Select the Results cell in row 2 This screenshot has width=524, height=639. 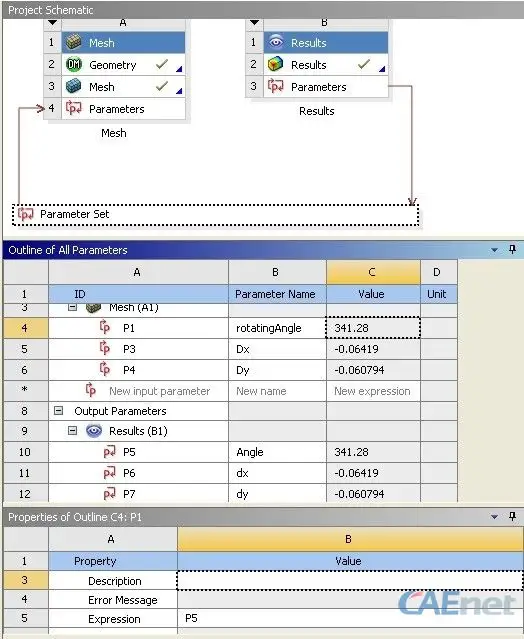[x=326, y=64]
